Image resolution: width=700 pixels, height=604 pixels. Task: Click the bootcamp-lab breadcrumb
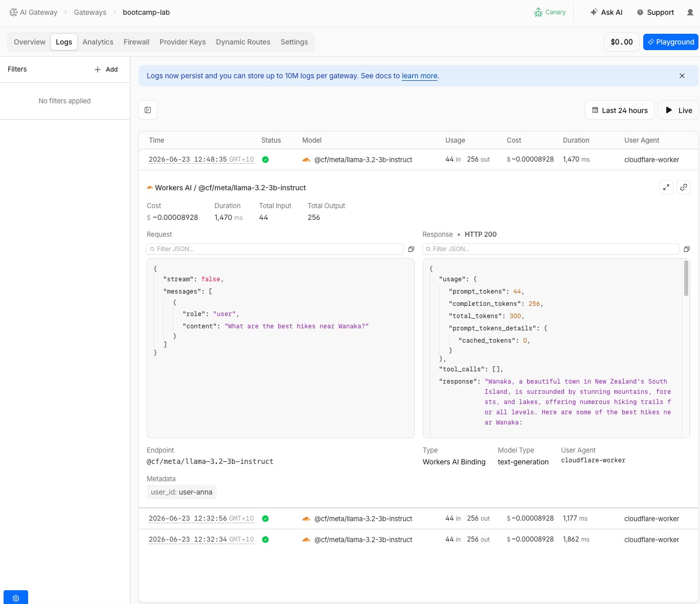pyautogui.click(x=146, y=12)
